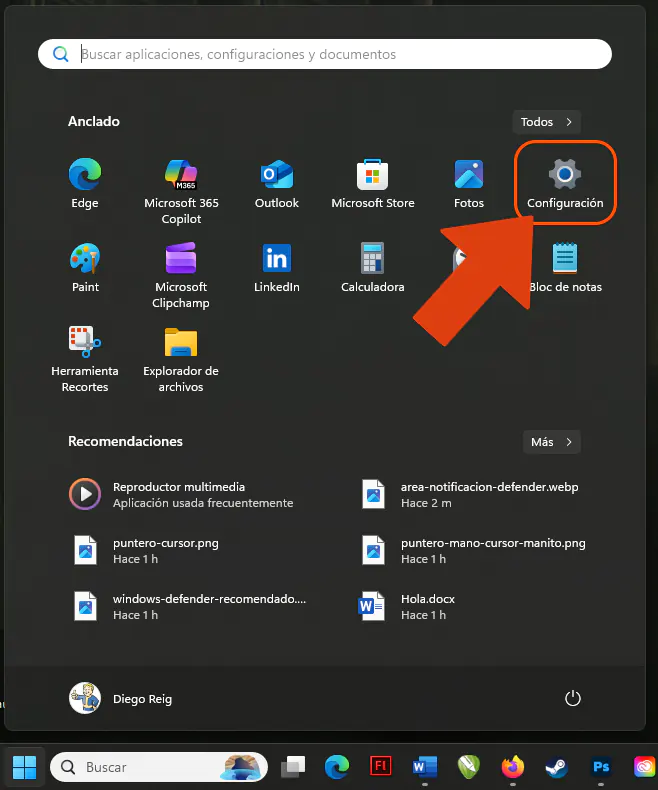The image size is (658, 790).
Task: Switch to Word in taskbar
Action: 425,767
